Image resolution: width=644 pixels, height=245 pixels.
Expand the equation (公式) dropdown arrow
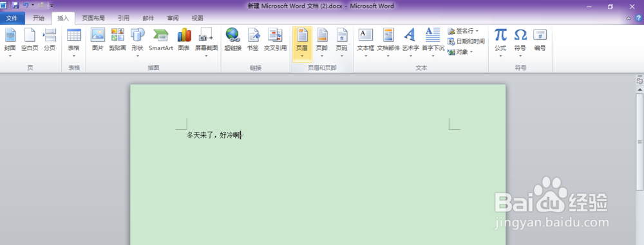[500, 56]
